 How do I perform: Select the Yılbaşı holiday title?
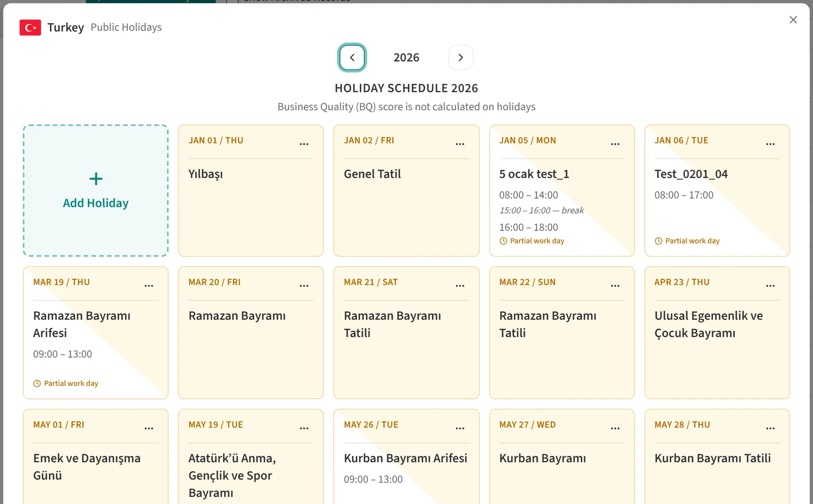click(x=206, y=174)
